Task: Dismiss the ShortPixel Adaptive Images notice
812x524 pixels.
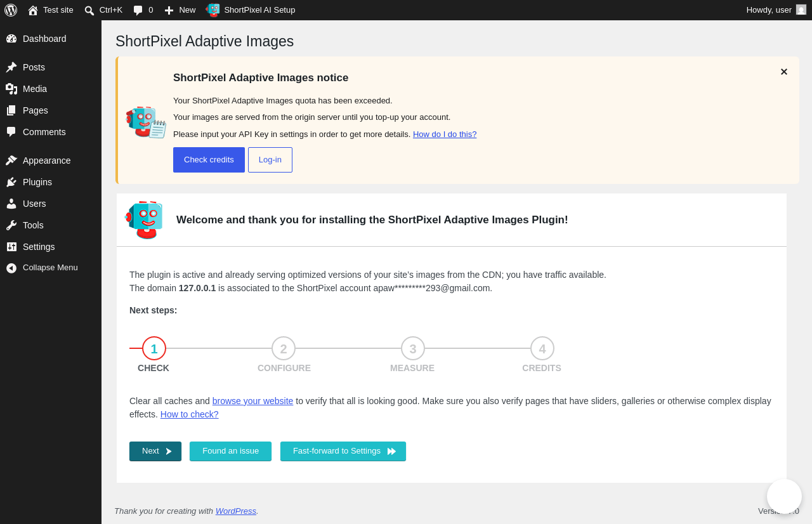Action: pyautogui.click(x=784, y=72)
